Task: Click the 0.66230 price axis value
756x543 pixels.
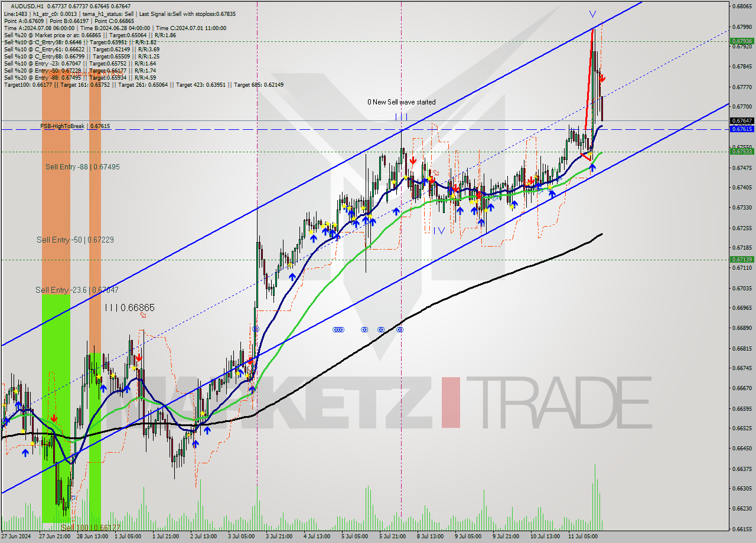Action: 742,509
